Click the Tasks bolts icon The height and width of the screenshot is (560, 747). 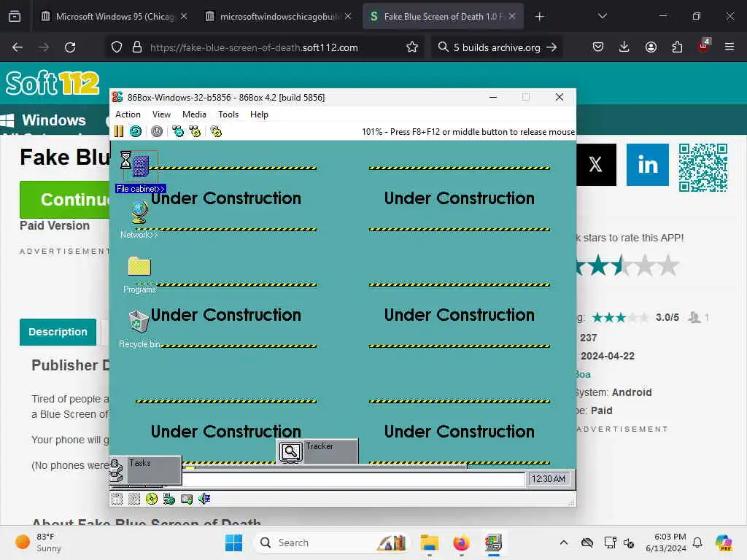(117, 470)
